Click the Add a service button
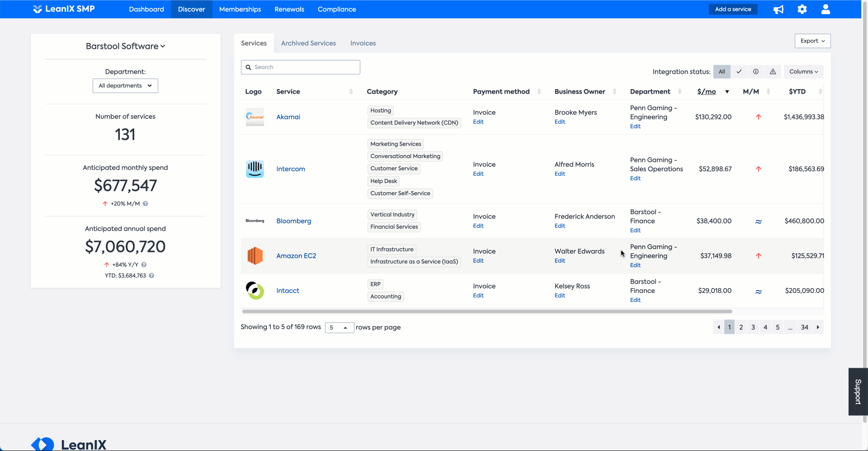 click(733, 9)
